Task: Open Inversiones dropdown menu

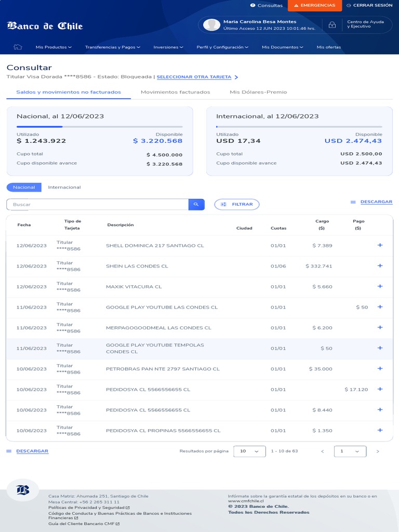Action: click(168, 47)
